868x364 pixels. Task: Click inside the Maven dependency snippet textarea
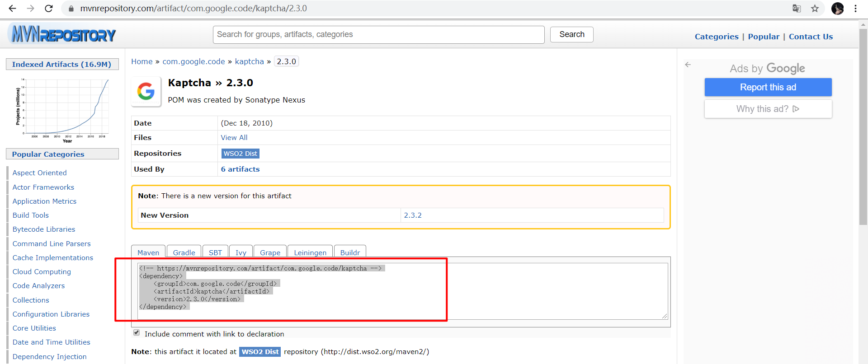pos(402,291)
